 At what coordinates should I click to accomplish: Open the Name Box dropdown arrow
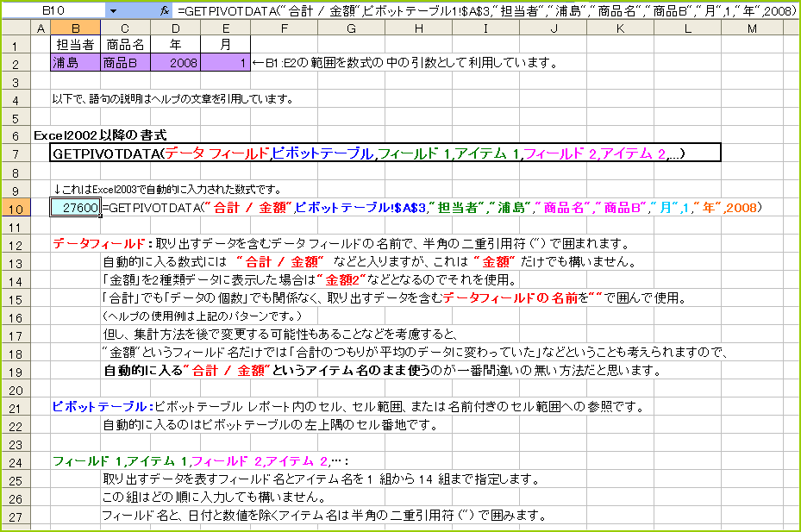[112, 10]
